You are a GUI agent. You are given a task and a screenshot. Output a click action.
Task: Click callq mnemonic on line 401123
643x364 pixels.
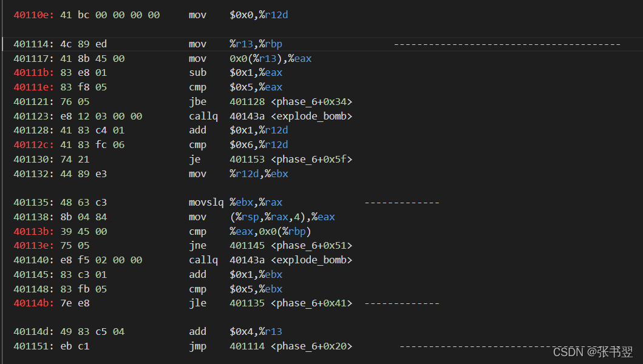pyautogui.click(x=203, y=116)
